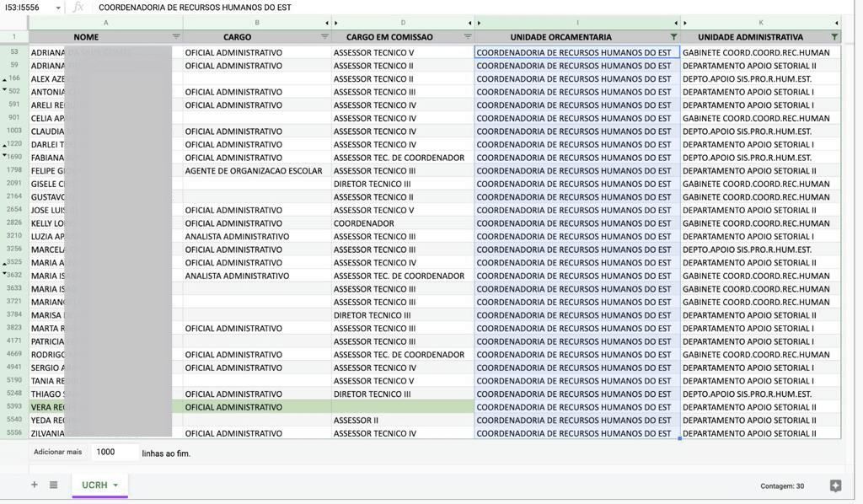This screenshot has height=504, width=863.
Task: Open the UCRH sheet tab menu arrow
Action: pyautogui.click(x=115, y=485)
